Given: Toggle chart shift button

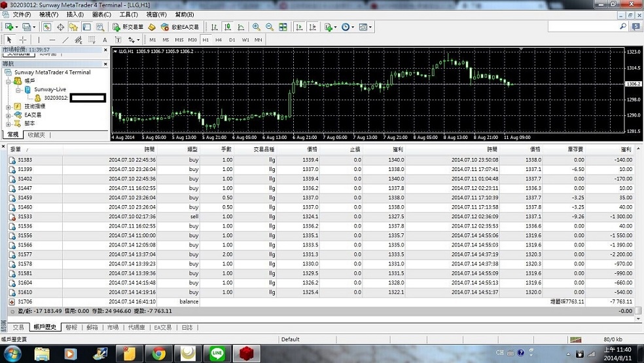Looking at the screenshot, I should pos(313,27).
